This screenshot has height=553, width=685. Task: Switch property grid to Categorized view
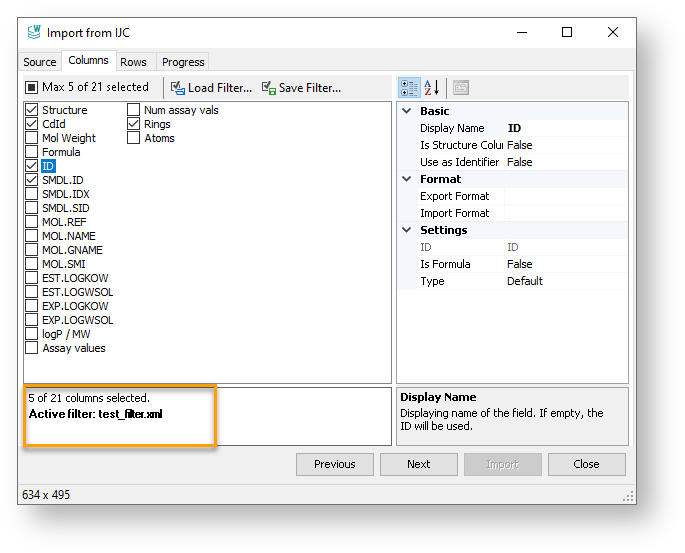pos(409,88)
